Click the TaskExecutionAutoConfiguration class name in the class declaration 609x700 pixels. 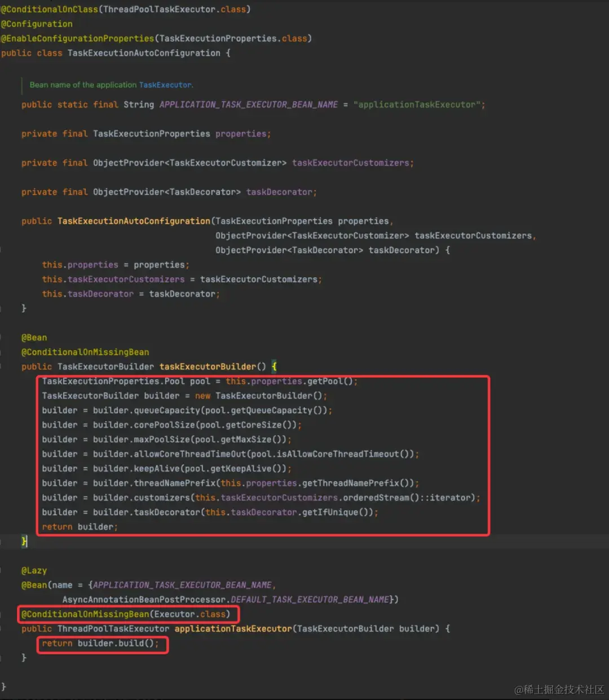pyautogui.click(x=144, y=53)
